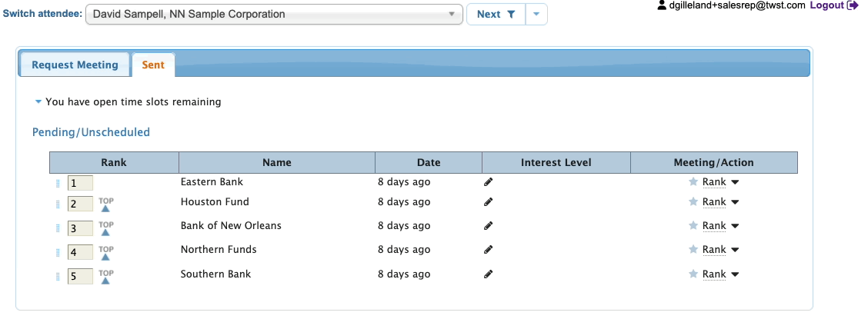Click the Logout arrow icon
The height and width of the screenshot is (329, 868).
pos(853,5)
